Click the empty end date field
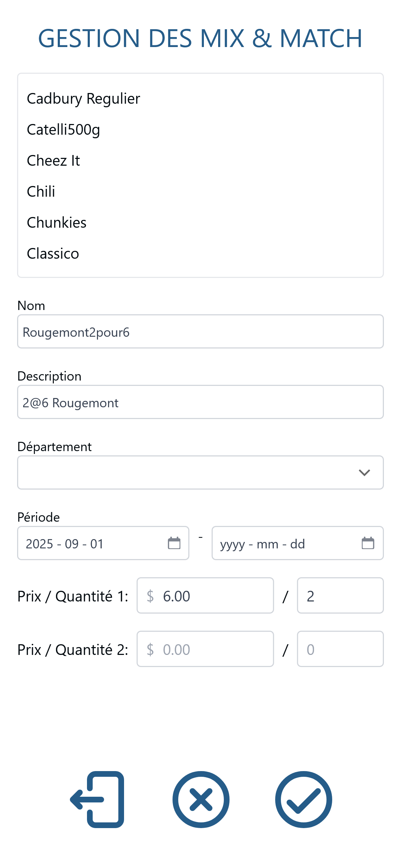401x868 pixels. point(298,543)
